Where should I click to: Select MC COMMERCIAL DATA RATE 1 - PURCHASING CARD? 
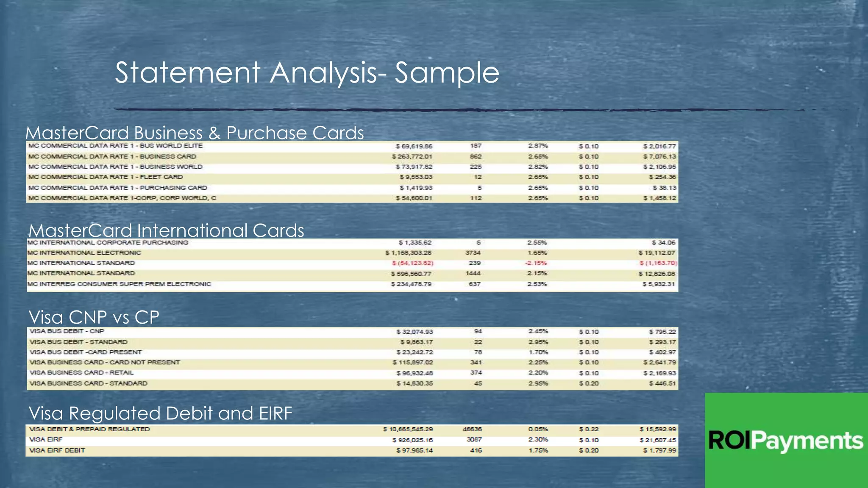(x=117, y=188)
